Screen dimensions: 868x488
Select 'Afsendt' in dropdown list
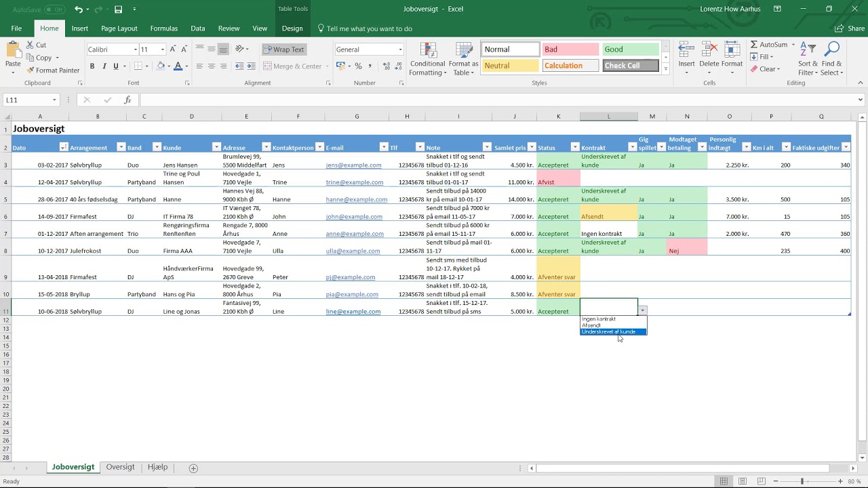pos(613,325)
